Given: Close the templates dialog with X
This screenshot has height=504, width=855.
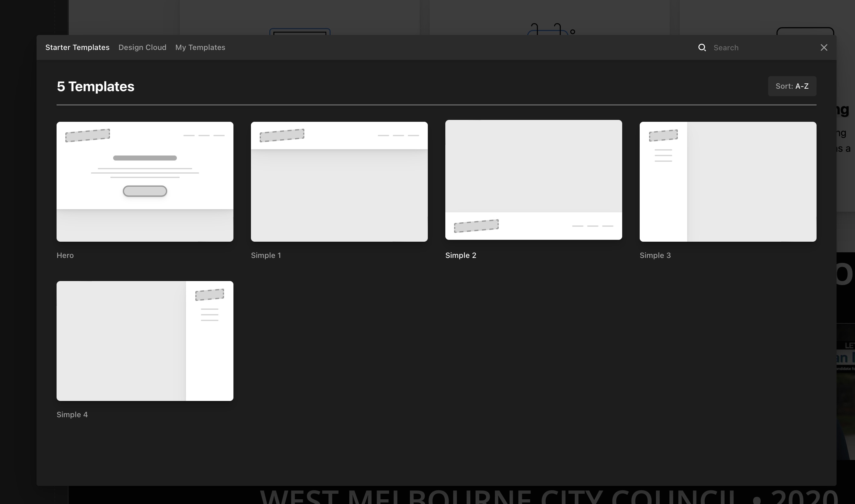Looking at the screenshot, I should [824, 47].
